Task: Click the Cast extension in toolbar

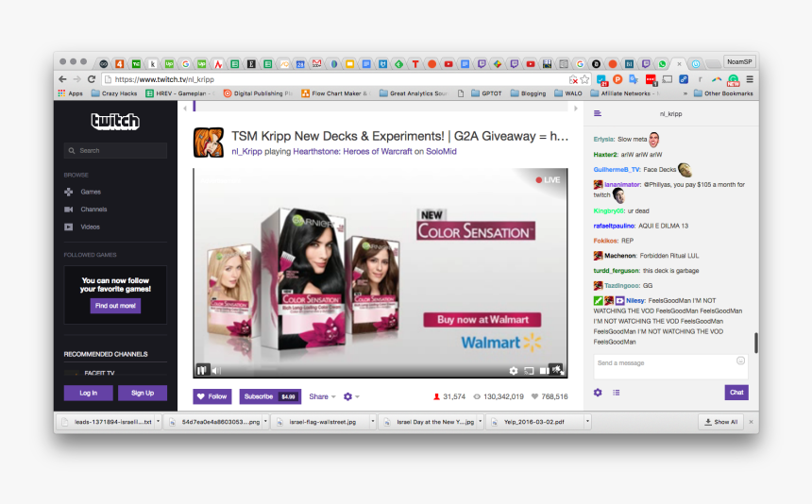Action: pyautogui.click(x=668, y=79)
